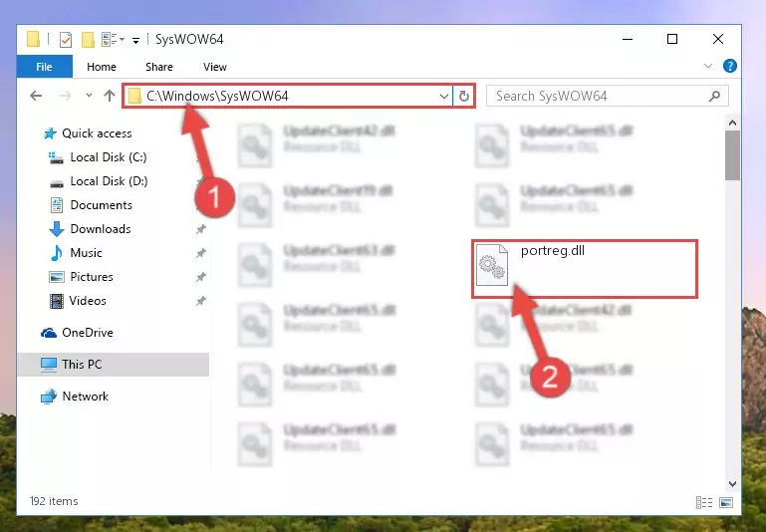This screenshot has width=766, height=532.
Task: Switch to the Home ribbon tab
Action: point(102,67)
